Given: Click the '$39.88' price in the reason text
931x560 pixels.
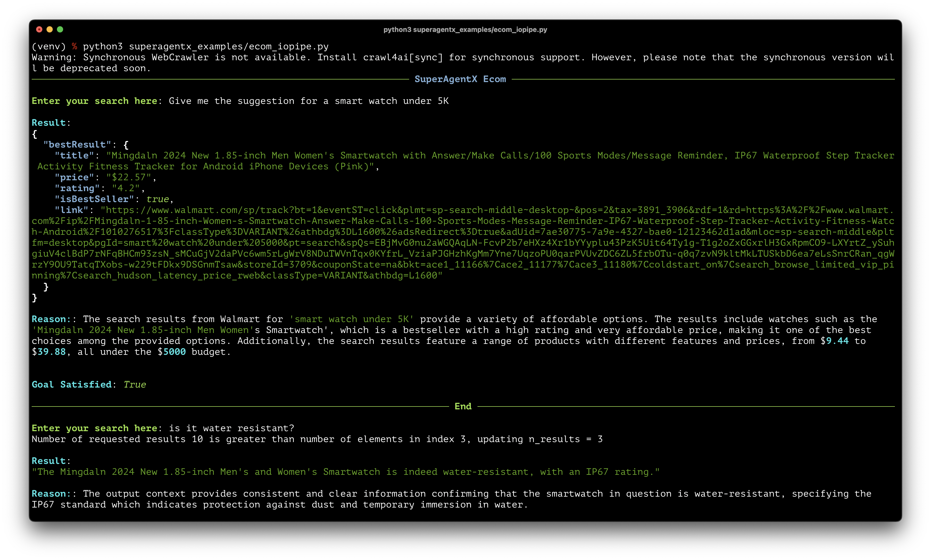Looking at the screenshot, I should [x=49, y=352].
